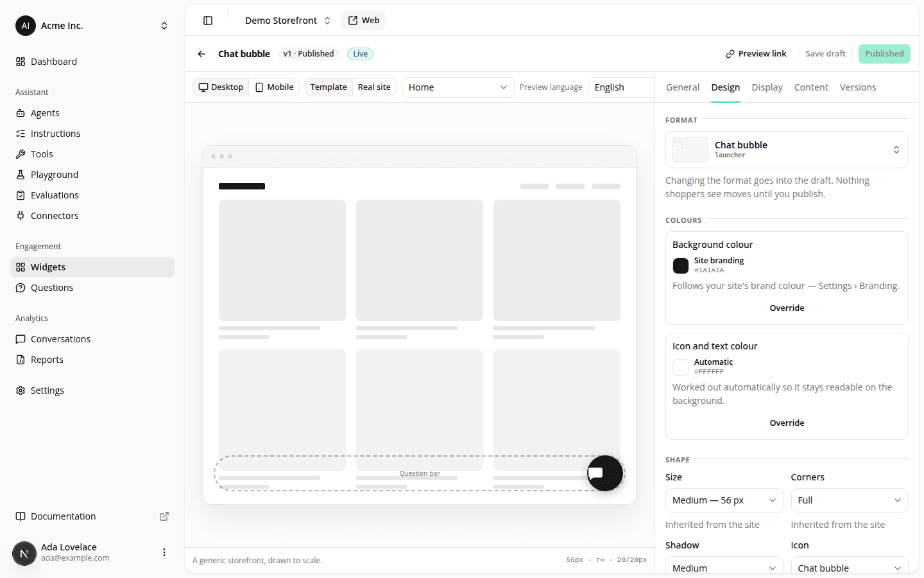Switch preview to Desktop
This screenshot has width=924, height=578.
pyautogui.click(x=221, y=87)
